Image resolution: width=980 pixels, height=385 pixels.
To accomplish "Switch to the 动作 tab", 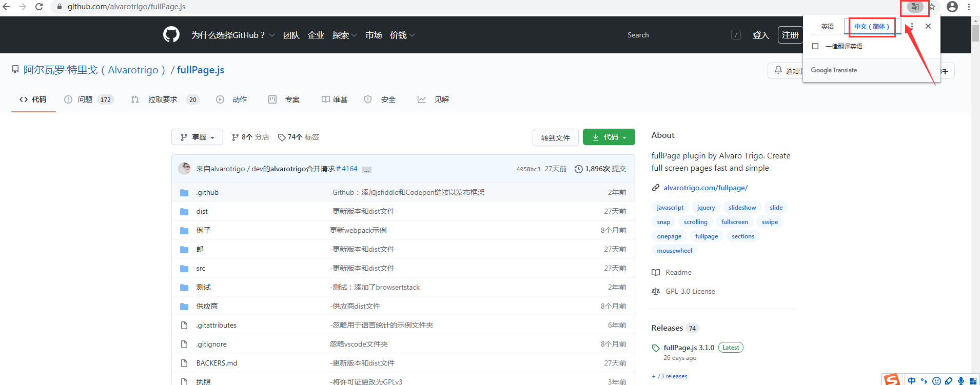I will tap(232, 99).
